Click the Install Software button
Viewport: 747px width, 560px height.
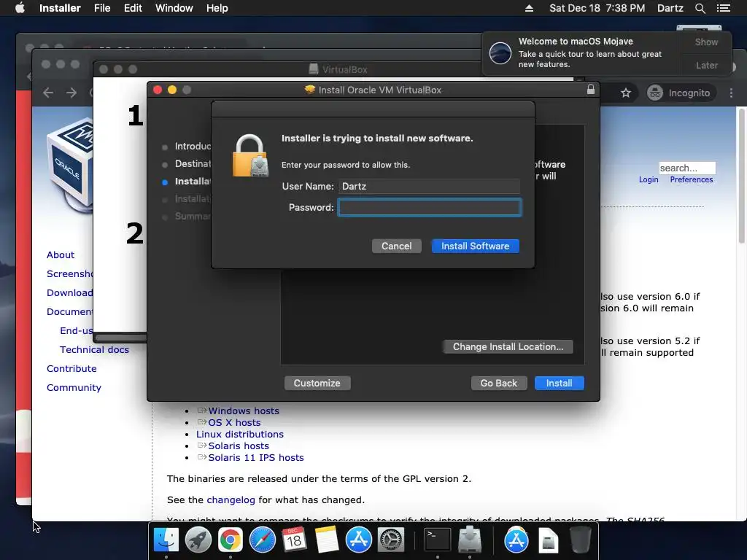pyautogui.click(x=475, y=246)
